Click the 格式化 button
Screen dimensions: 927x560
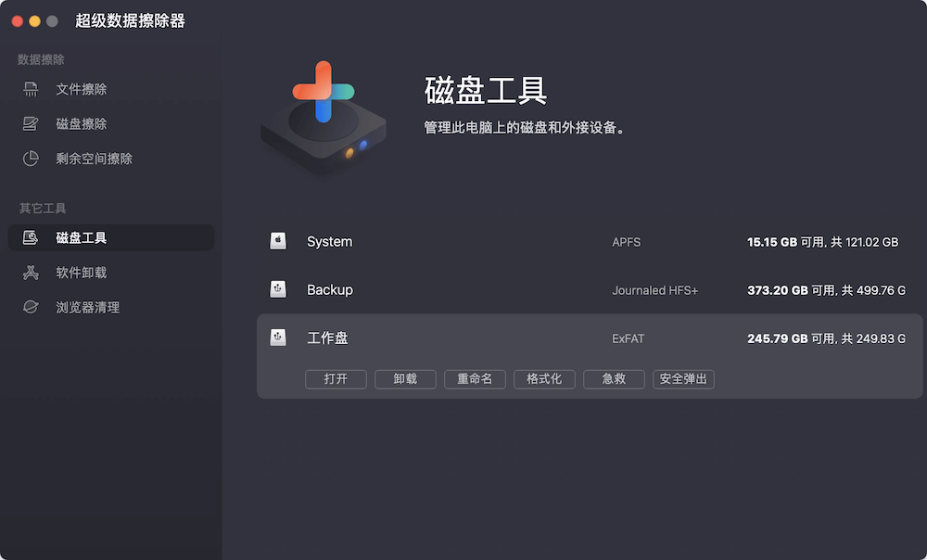544,378
